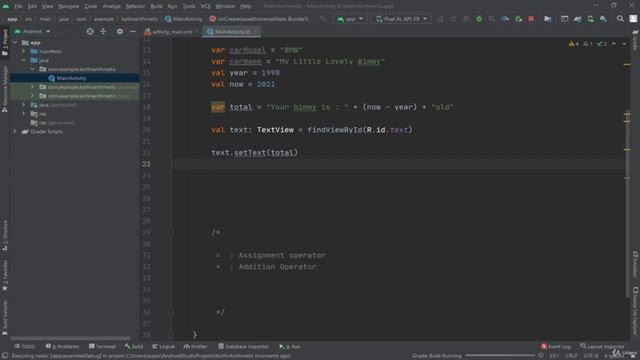Select the MainActivity.kt editor tab

coord(231,31)
